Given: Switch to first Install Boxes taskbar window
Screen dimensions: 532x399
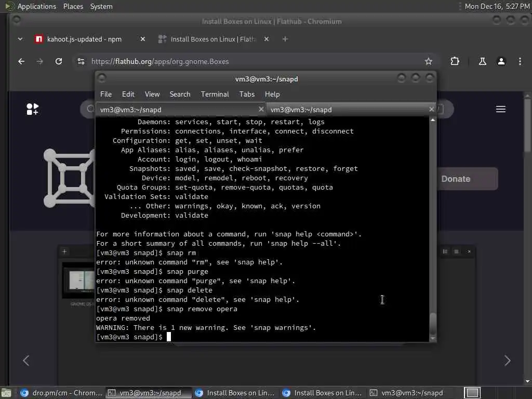Looking at the screenshot, I should (x=236, y=393).
